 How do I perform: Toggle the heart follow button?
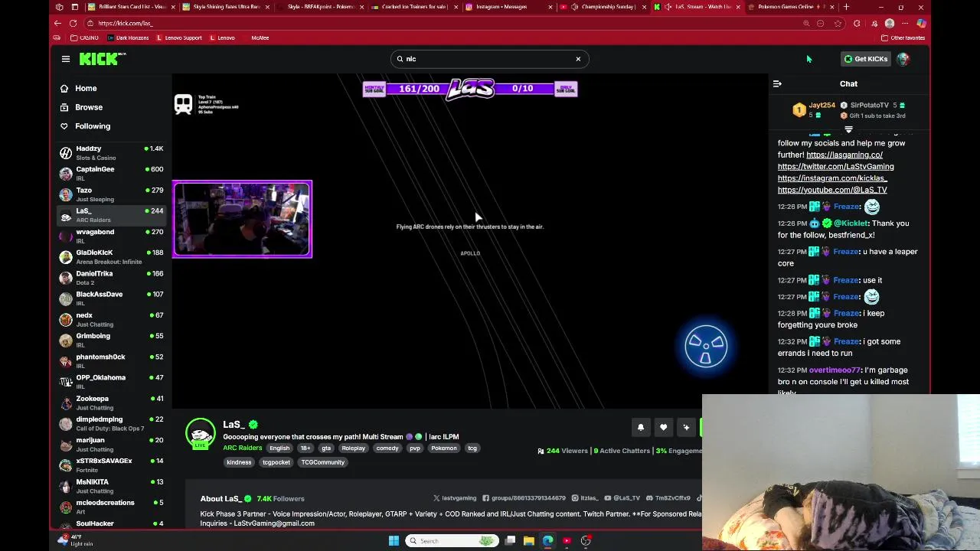[664, 428]
